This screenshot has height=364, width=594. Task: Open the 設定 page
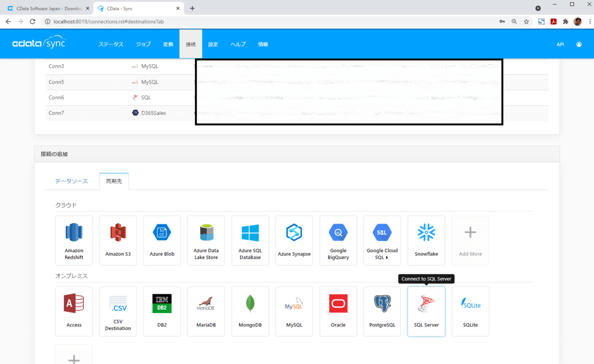[x=213, y=44]
